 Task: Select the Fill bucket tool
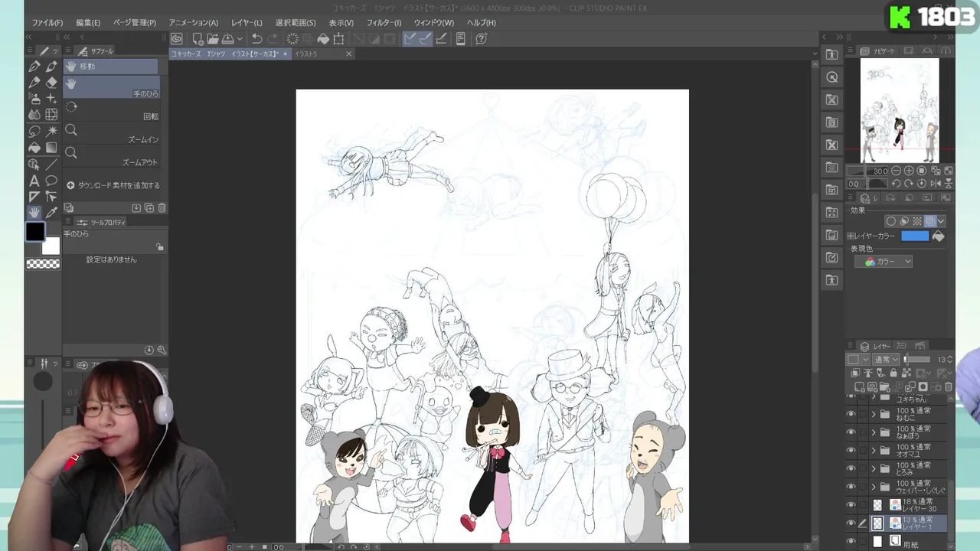pyautogui.click(x=34, y=148)
